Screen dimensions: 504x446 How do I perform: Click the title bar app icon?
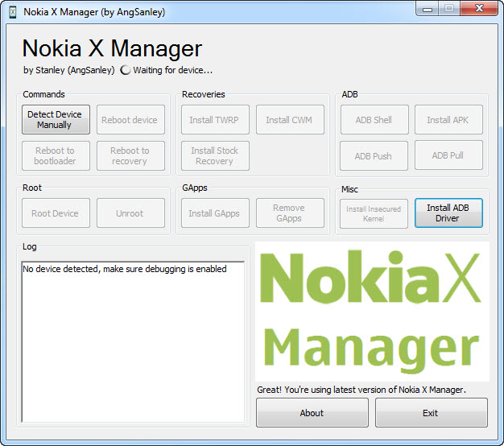pos(13,12)
